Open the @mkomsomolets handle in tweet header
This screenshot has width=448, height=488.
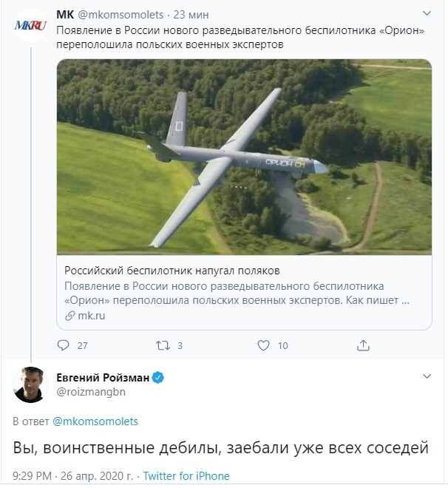click(113, 14)
